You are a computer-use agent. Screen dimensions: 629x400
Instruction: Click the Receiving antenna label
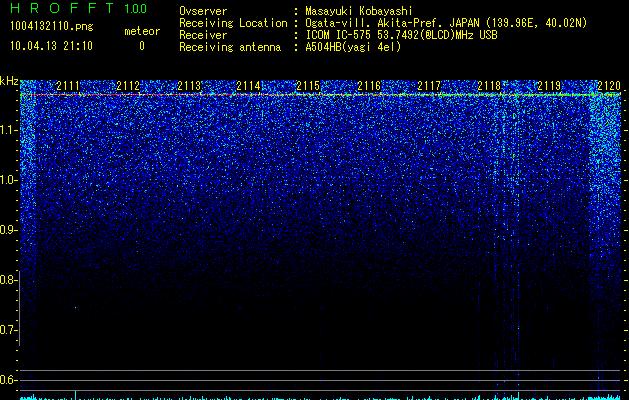(x=230, y=47)
